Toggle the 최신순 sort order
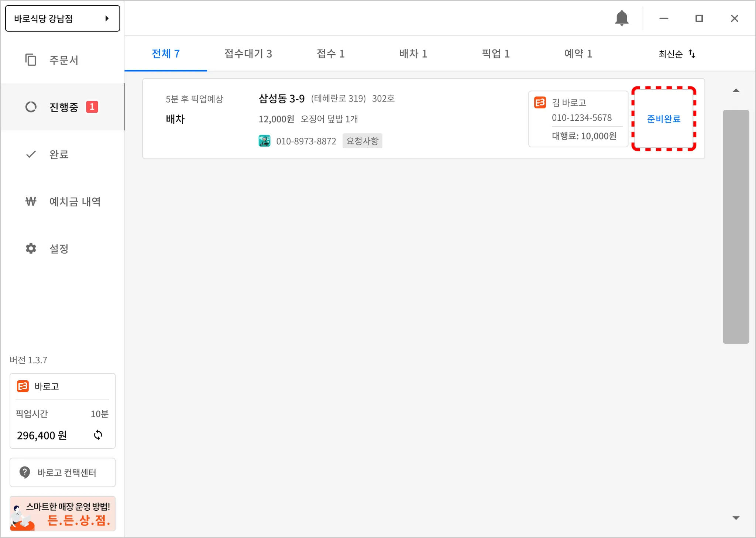The width and height of the screenshot is (756, 538). tap(677, 54)
